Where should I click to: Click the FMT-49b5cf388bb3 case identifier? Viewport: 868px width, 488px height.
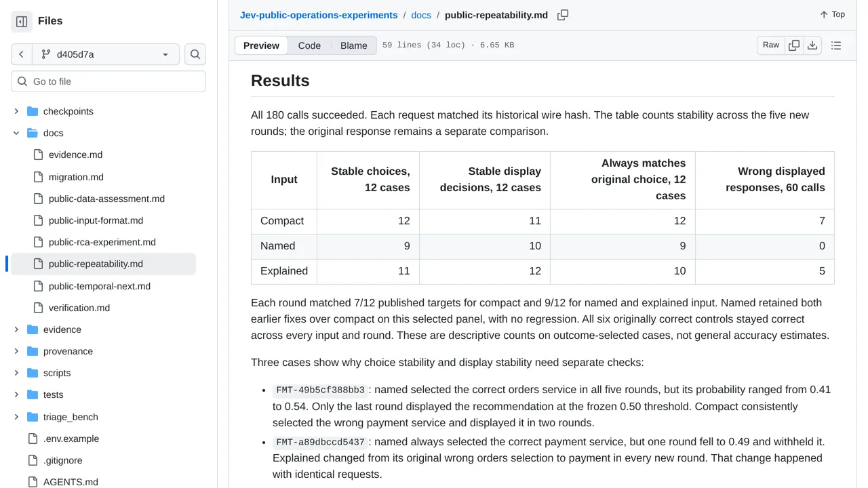(x=321, y=390)
